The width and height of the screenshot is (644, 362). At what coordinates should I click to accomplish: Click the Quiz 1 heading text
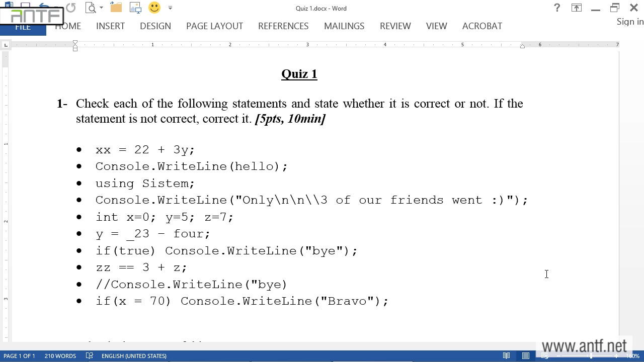[299, 74]
